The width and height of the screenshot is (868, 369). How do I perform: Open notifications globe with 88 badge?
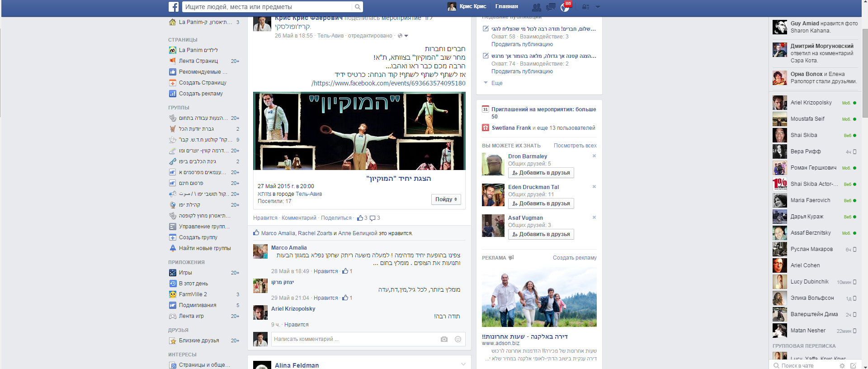565,7
